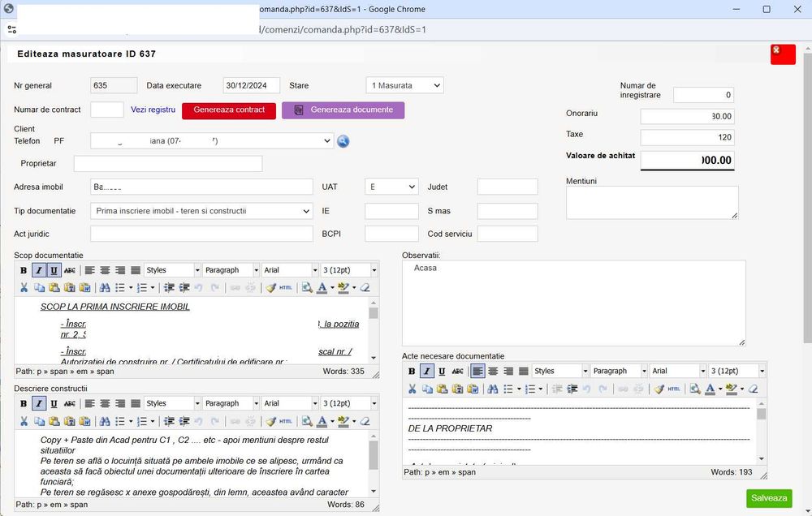Toggle bold in Acte necesare documentatie editor

[x=412, y=371]
